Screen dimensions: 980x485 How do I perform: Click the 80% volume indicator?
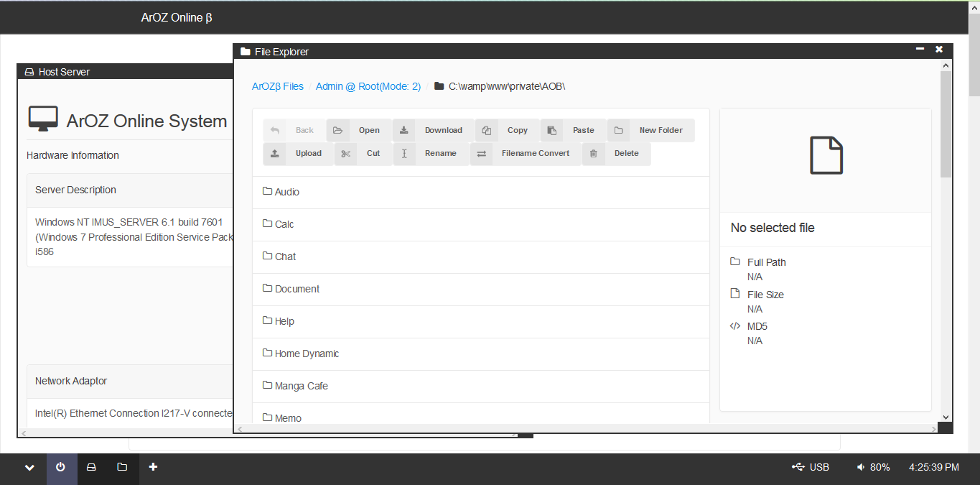873,467
